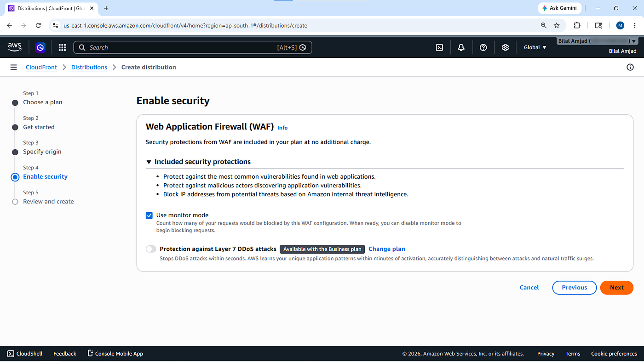Open the info panel icon at right
The height and width of the screenshot is (362, 644).
pos(630,67)
